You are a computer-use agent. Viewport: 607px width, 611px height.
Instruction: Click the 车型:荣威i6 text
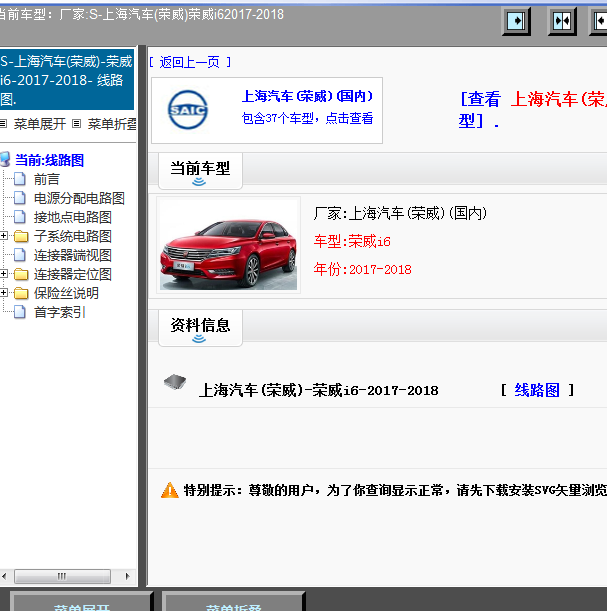pos(352,241)
